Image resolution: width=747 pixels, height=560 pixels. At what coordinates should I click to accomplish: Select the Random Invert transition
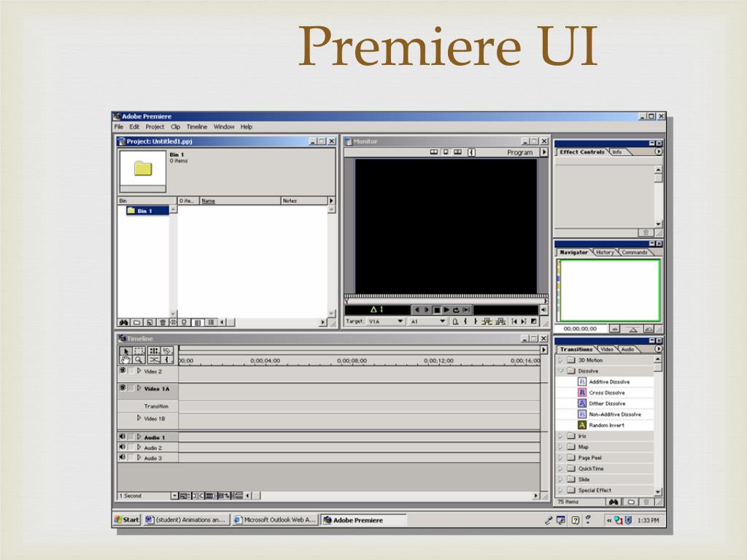pos(606,425)
